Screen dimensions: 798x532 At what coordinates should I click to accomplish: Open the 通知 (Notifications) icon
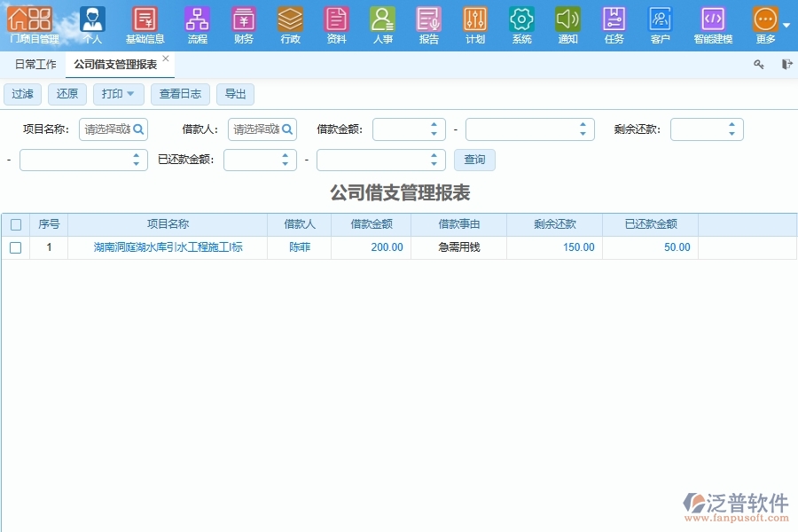coord(567,20)
